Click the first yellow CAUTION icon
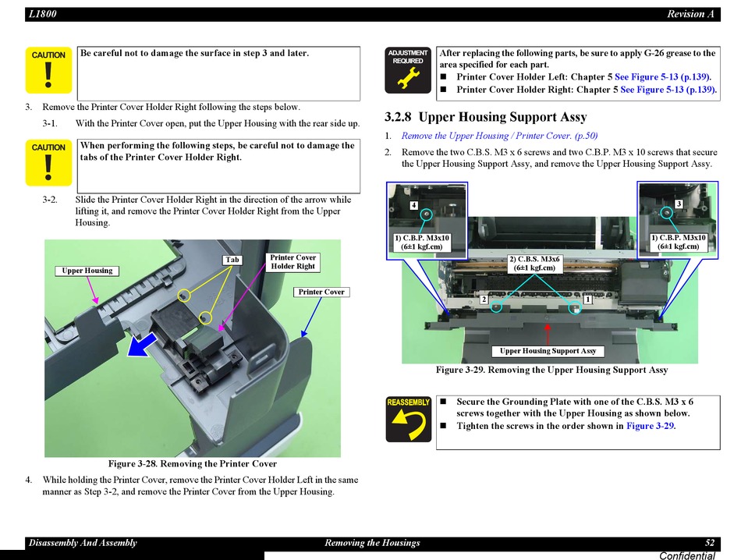This screenshot has height=560, width=741. point(48,70)
